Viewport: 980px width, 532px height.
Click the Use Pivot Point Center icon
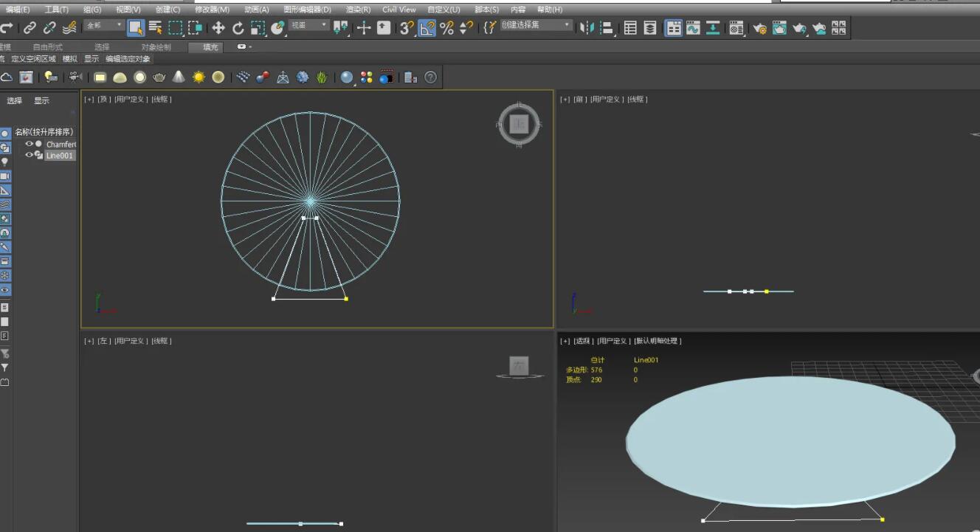pyautogui.click(x=340, y=28)
